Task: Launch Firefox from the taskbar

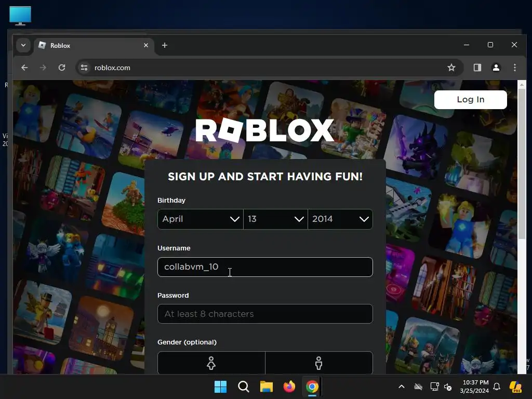Action: point(289,387)
